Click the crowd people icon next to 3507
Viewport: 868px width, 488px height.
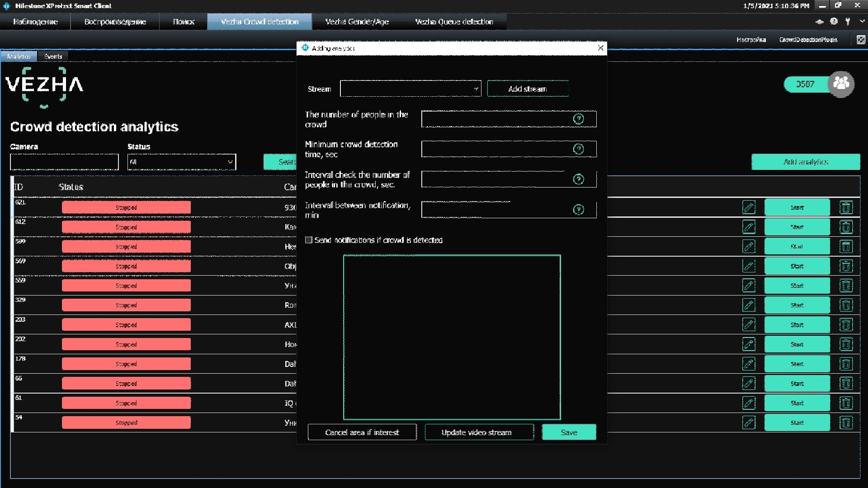pyautogui.click(x=841, y=84)
